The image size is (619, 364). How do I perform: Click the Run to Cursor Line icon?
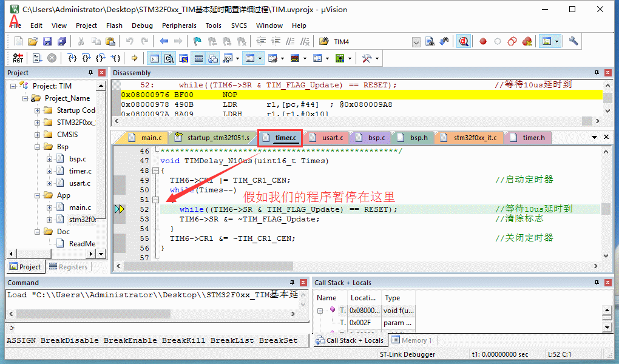tap(115, 58)
